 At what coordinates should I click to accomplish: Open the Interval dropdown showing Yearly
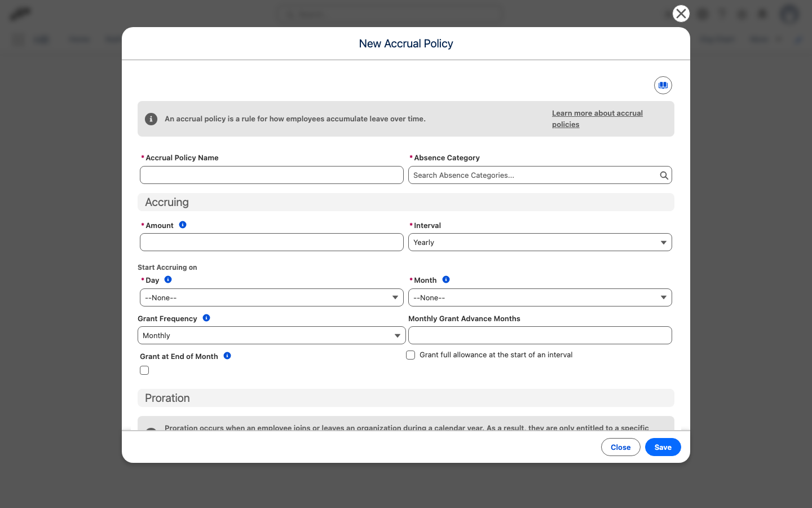pyautogui.click(x=540, y=242)
